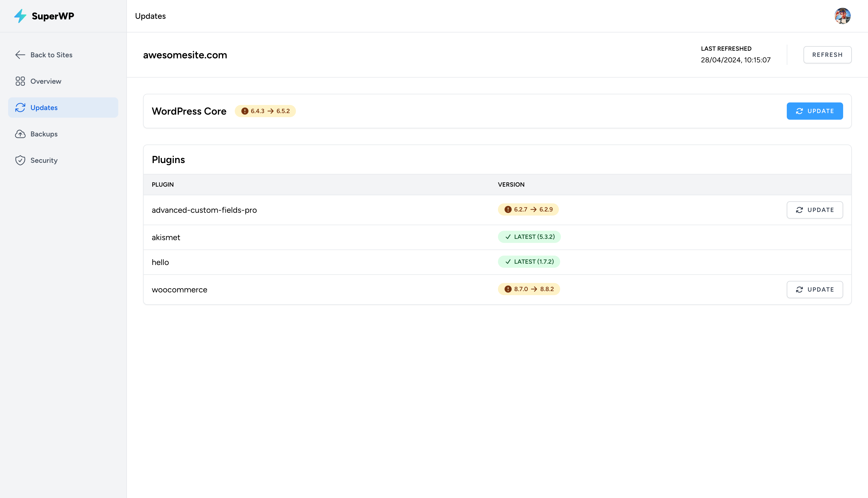Select the advanced-custom-fields-pro plugin name
Viewport: 868px width, 498px height.
[204, 210]
